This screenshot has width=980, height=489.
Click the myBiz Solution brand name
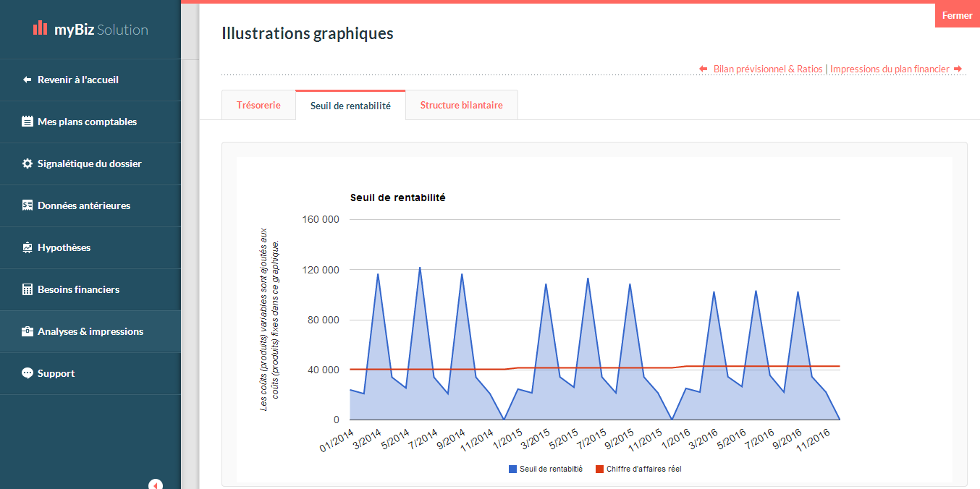tap(101, 30)
